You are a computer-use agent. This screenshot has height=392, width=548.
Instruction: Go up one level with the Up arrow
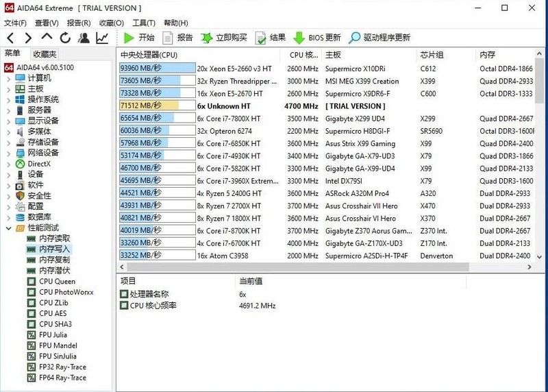coord(47,37)
